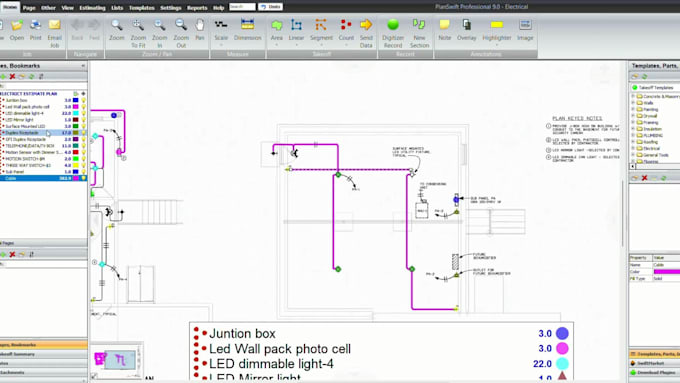The height and width of the screenshot is (383, 680).
Task: Open the Scale tool dropdown
Action: 221,45
